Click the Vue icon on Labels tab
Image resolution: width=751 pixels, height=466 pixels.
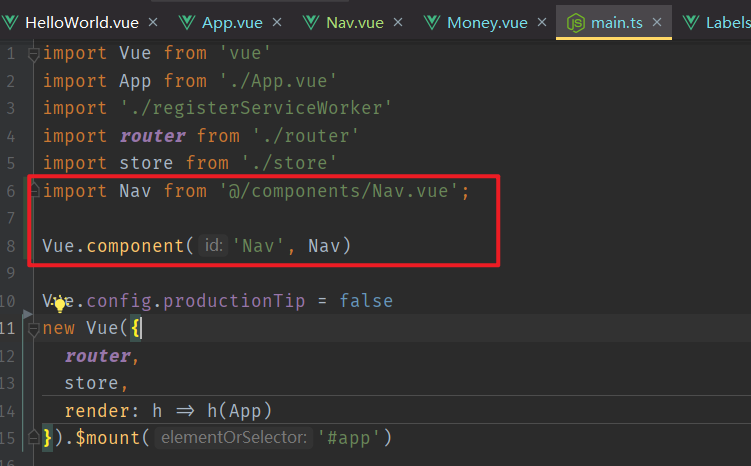pyautogui.click(x=691, y=23)
